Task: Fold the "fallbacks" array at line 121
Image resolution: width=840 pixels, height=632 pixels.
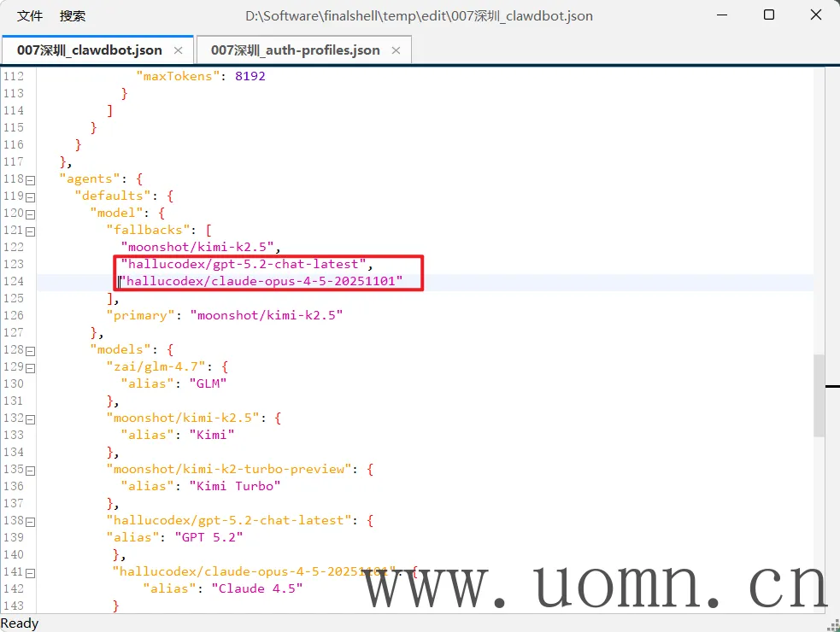Action: click(31, 231)
